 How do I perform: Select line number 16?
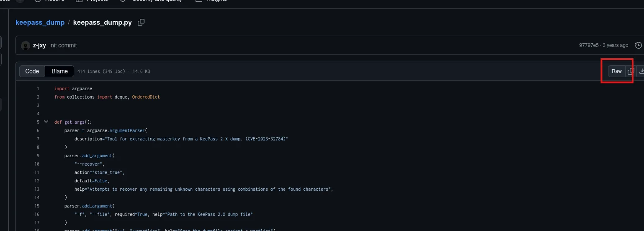37,214
